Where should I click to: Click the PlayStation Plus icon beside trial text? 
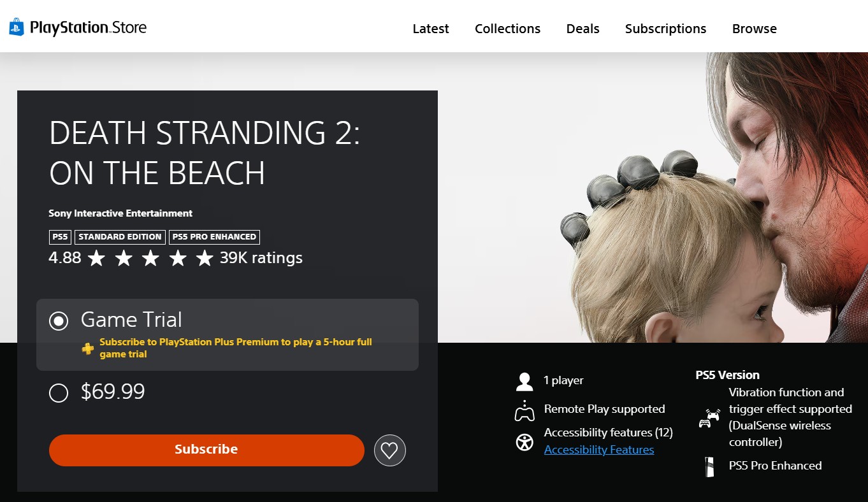point(88,348)
